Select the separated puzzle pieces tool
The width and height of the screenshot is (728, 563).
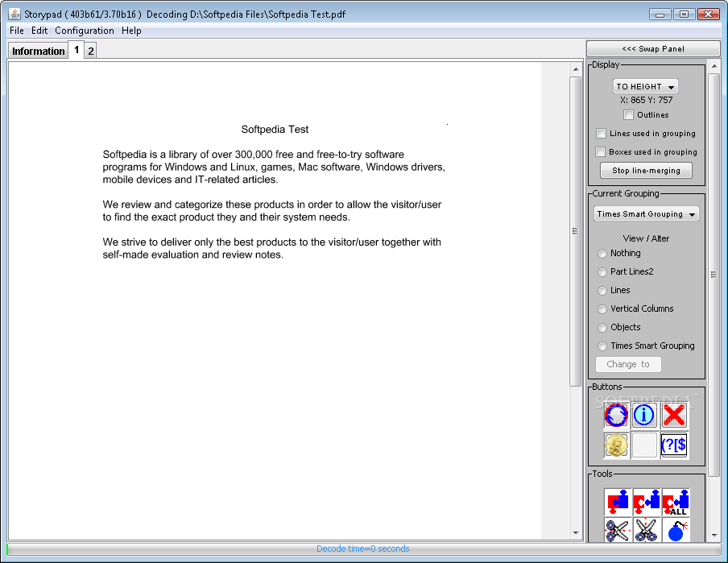tap(647, 502)
